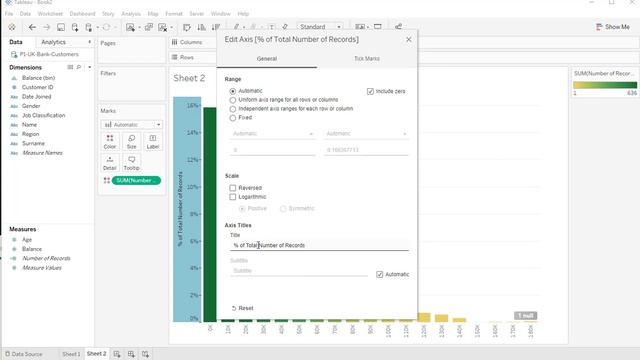Uncheck the Automatic subtitle checkbox
640x360 pixels.
[380, 274]
